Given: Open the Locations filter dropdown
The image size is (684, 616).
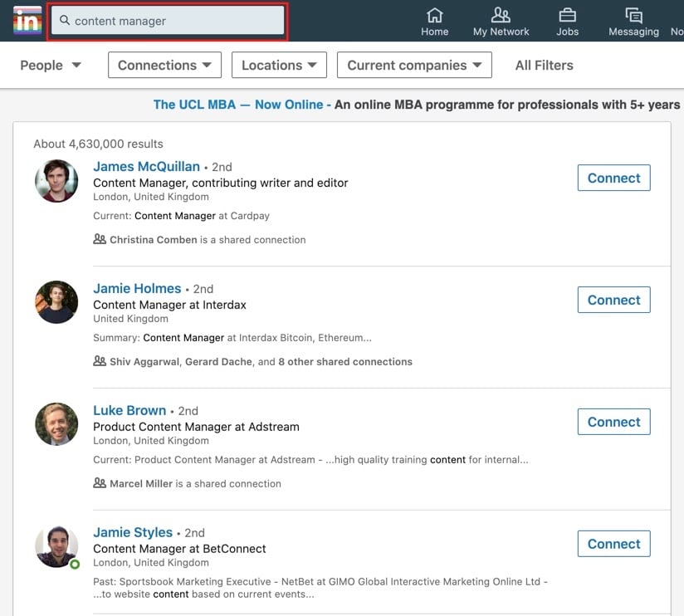Looking at the screenshot, I should [279, 65].
